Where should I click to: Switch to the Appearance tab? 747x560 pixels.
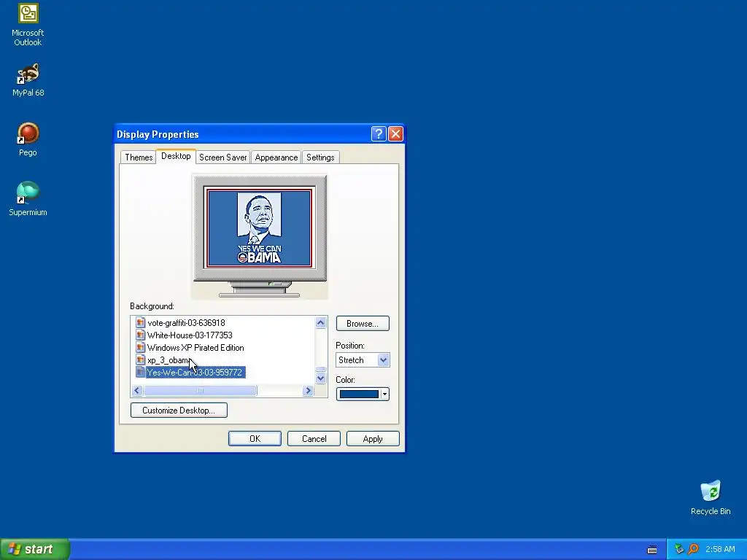click(x=276, y=157)
